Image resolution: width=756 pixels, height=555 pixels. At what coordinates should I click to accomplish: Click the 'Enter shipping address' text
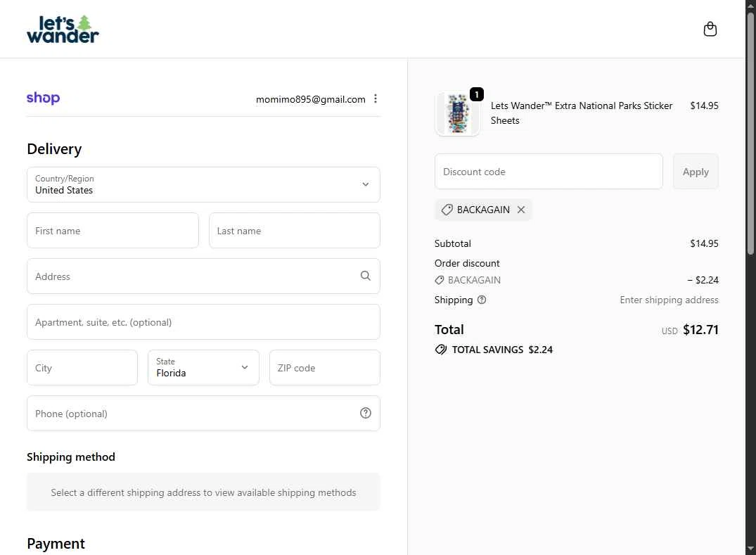(669, 300)
